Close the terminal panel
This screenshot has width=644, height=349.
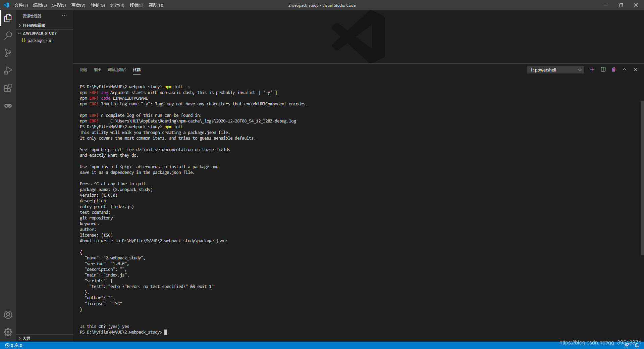tap(635, 69)
